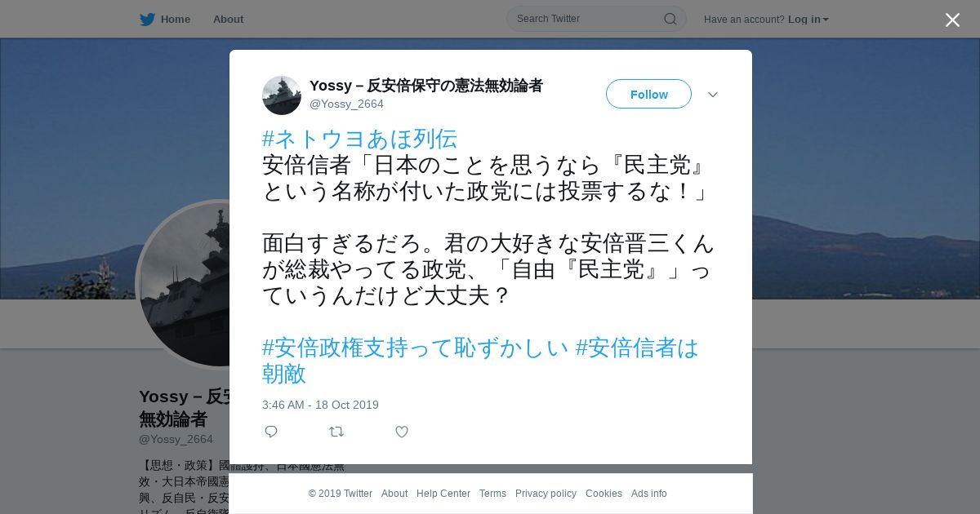Open Yossy's avatar in the tweet header

click(x=282, y=95)
